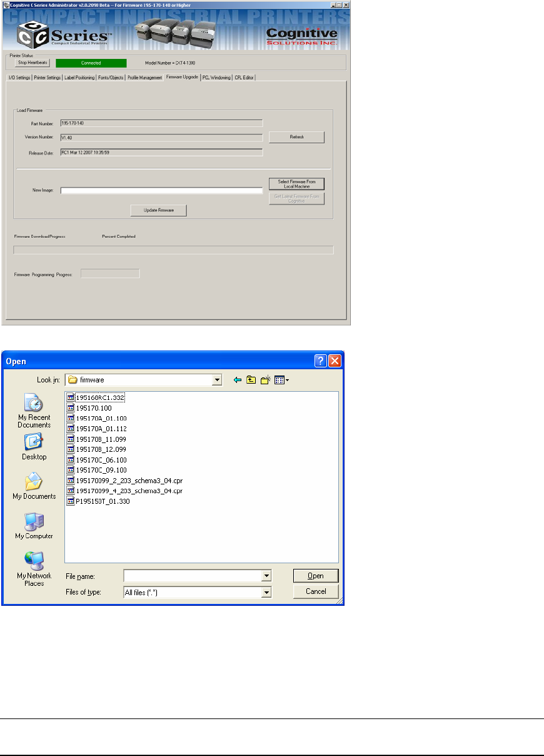Click the New Image input field
544x756 pixels.
tap(161, 191)
